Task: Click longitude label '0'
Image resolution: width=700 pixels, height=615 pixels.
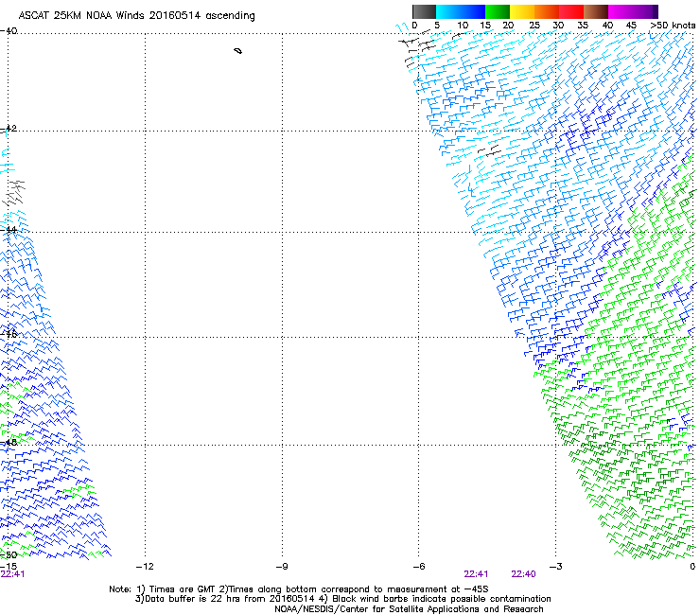Action: tap(692, 567)
